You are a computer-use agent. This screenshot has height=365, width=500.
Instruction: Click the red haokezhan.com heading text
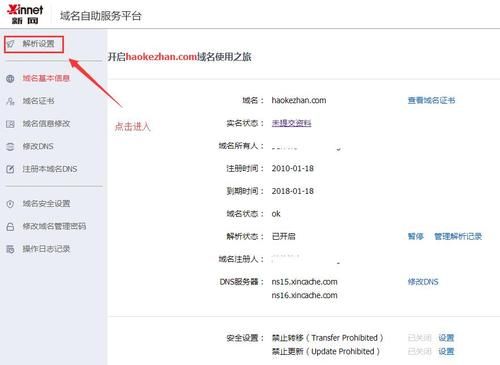161,57
